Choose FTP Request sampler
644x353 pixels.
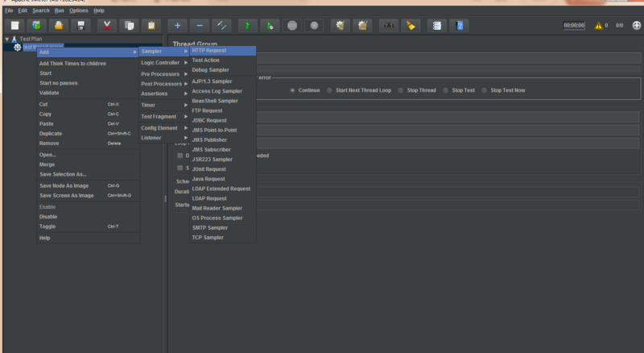tap(223, 110)
